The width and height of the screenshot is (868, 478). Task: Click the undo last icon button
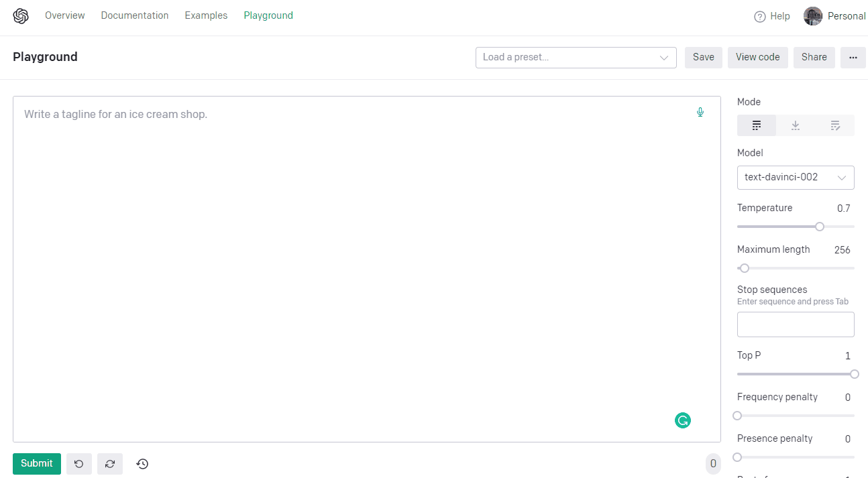tap(79, 464)
